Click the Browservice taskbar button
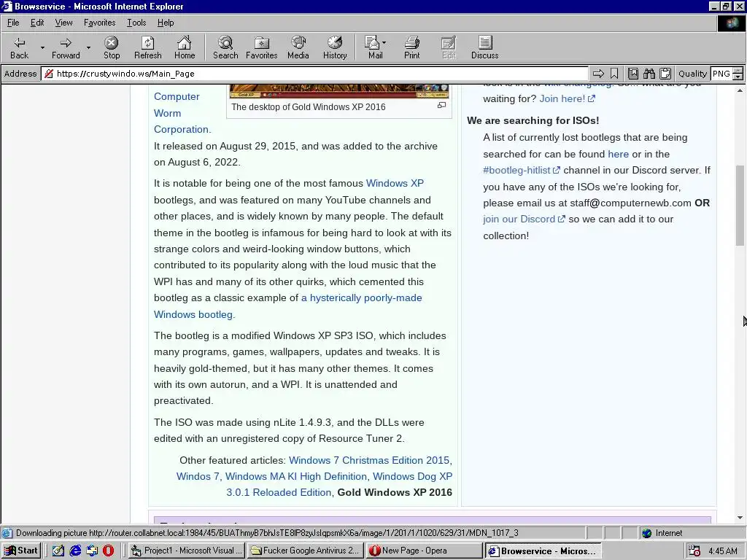The height and width of the screenshot is (560, 747). click(x=543, y=551)
